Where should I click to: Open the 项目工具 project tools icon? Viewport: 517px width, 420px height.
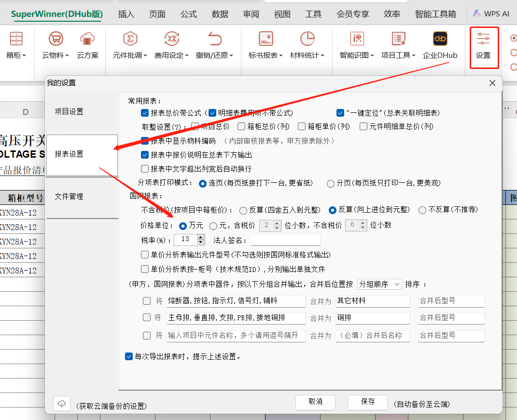click(x=398, y=39)
